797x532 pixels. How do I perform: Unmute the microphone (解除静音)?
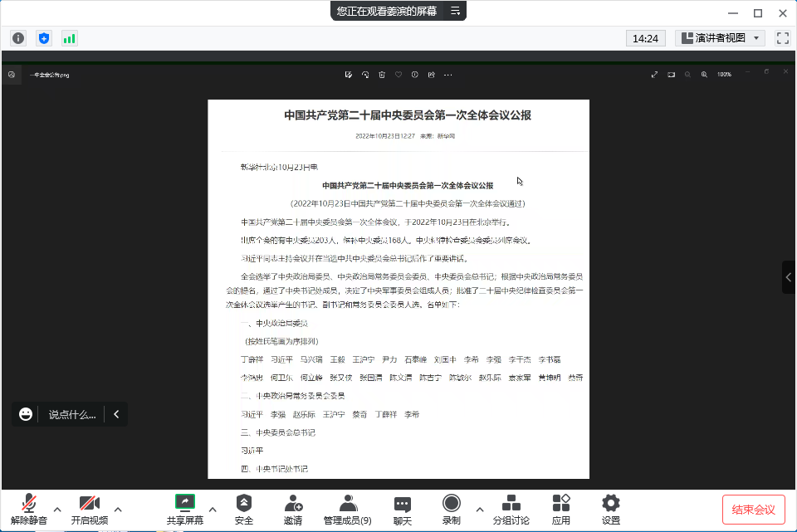[x=29, y=509]
